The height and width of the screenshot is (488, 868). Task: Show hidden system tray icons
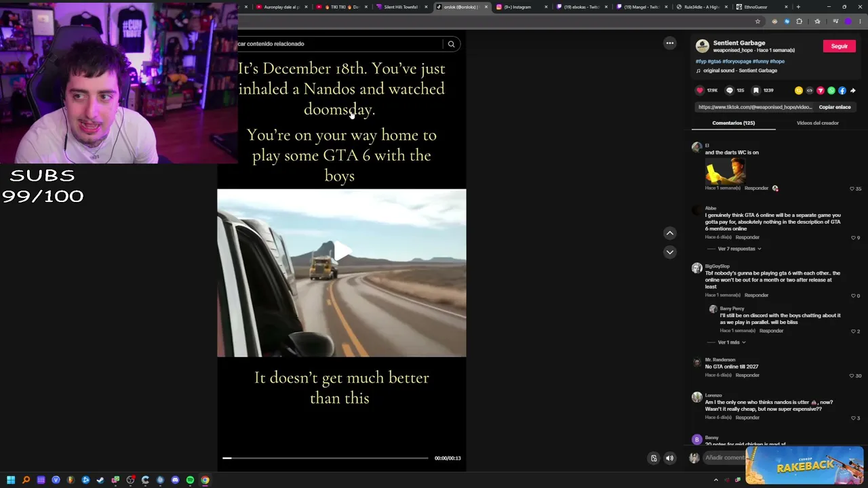[x=715, y=480]
